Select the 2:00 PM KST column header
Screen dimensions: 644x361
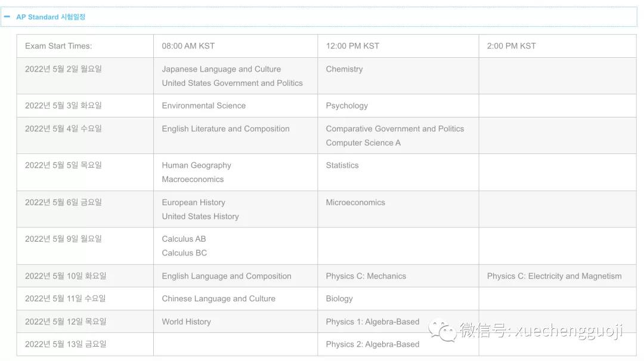tap(512, 46)
